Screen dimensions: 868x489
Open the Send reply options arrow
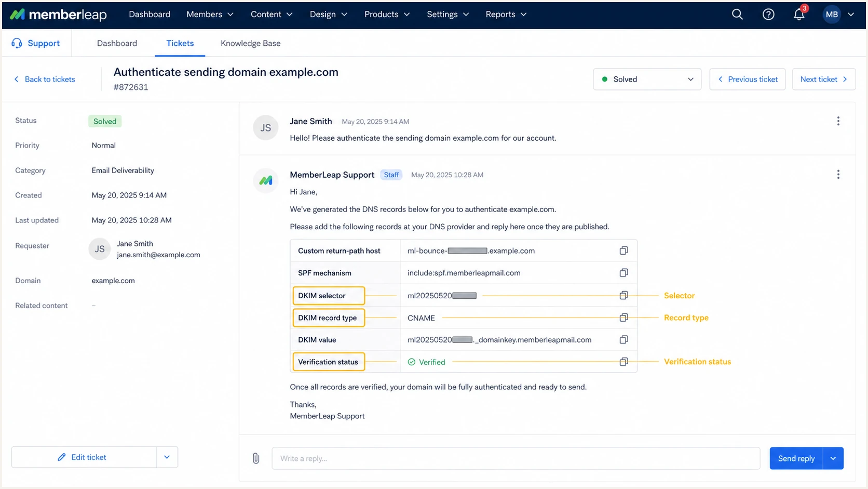pos(833,458)
